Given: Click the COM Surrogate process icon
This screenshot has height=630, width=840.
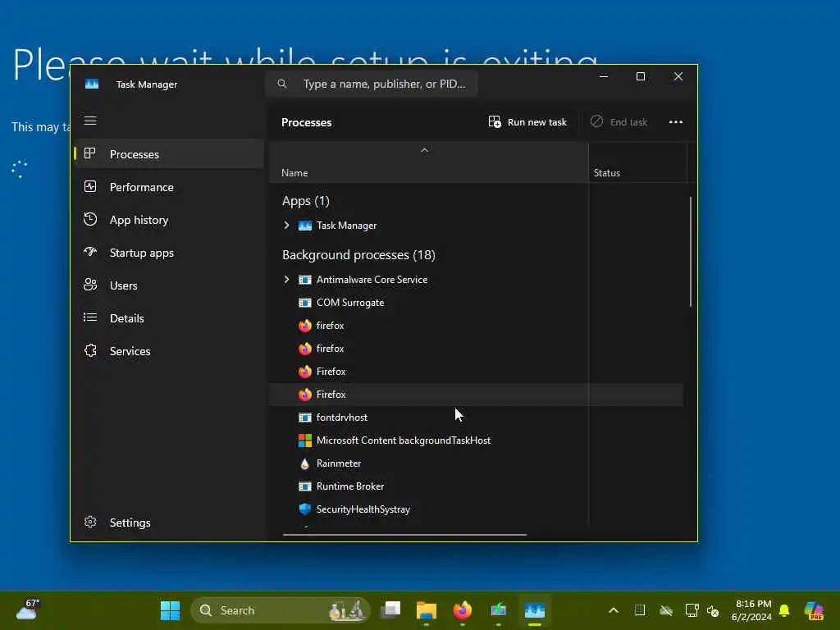Looking at the screenshot, I should tap(305, 303).
